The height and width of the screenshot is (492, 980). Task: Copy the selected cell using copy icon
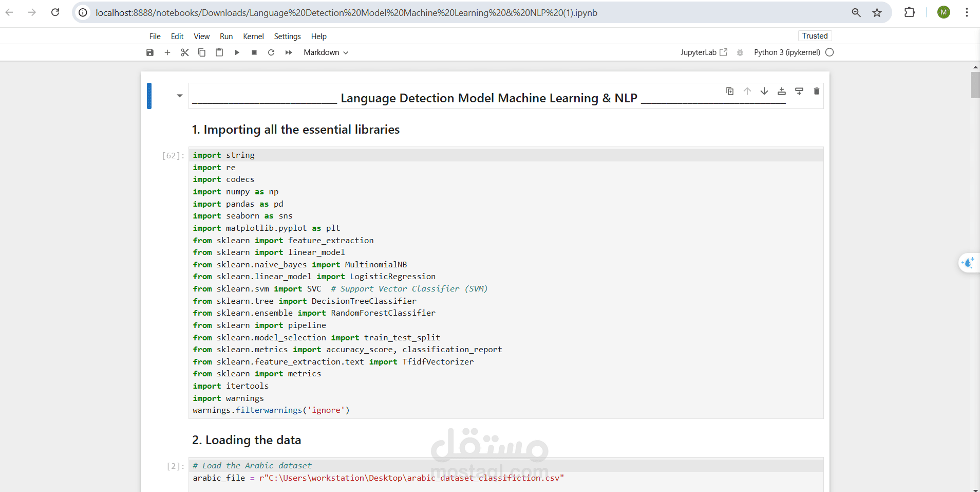point(201,52)
